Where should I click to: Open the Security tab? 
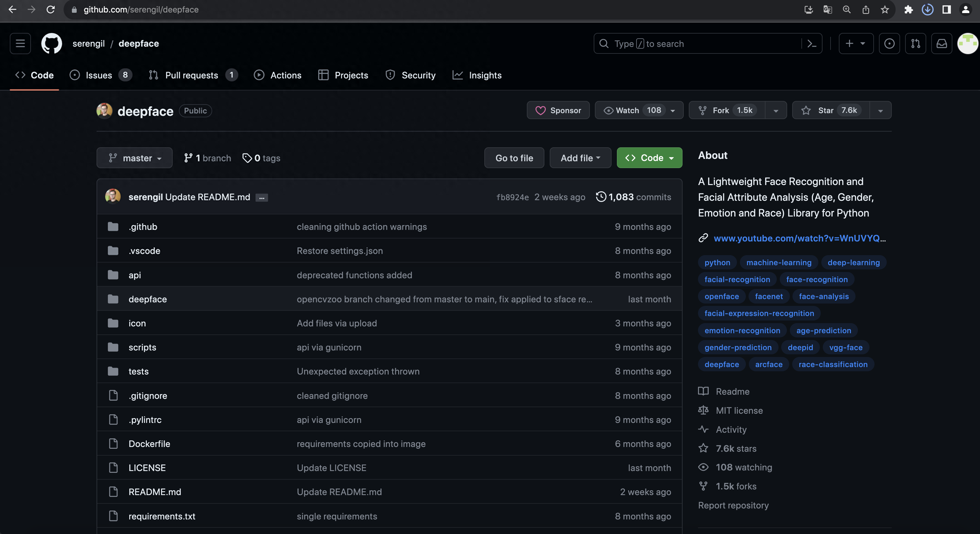tap(410, 75)
